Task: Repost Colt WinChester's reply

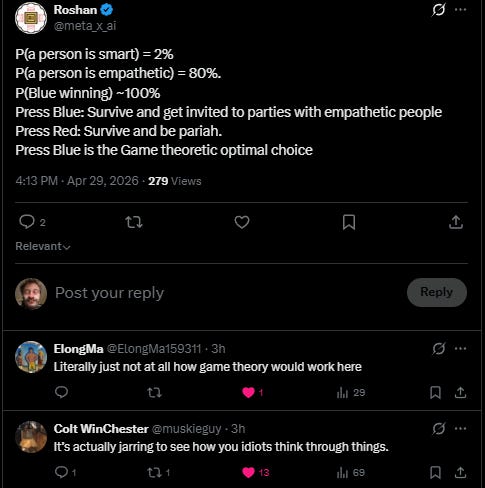Action: tap(159, 472)
